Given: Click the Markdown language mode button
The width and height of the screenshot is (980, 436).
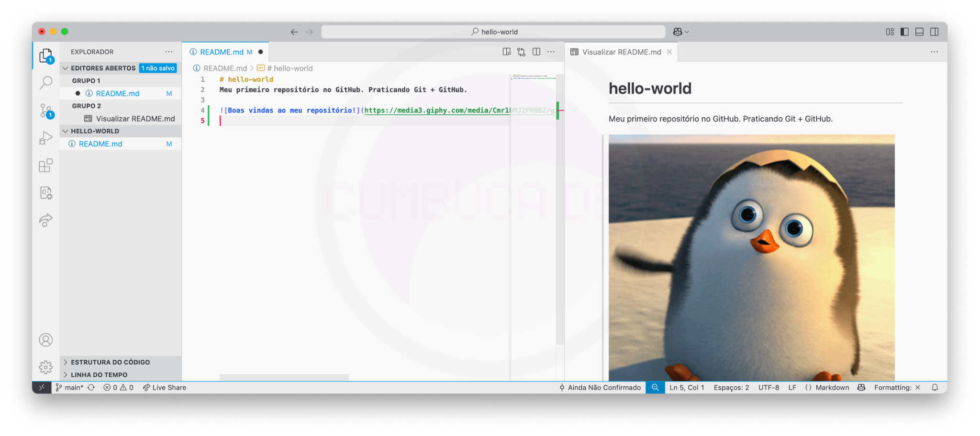Looking at the screenshot, I should 832,388.
